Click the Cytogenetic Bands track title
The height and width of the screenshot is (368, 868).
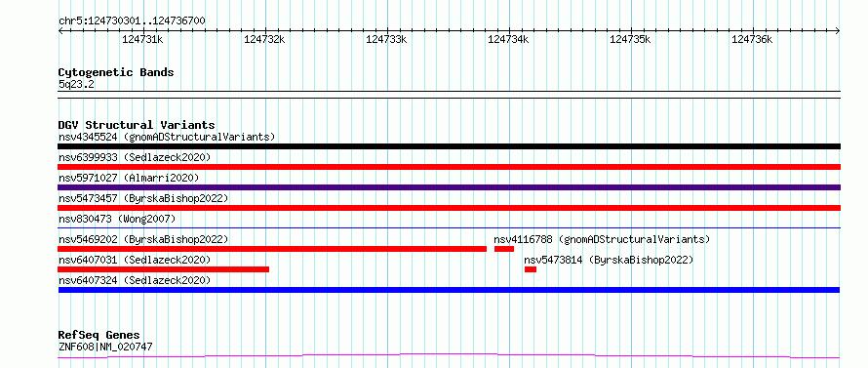[116, 72]
